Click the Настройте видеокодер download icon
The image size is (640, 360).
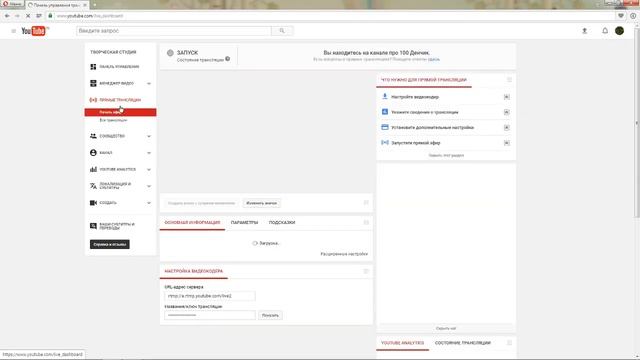(384, 96)
